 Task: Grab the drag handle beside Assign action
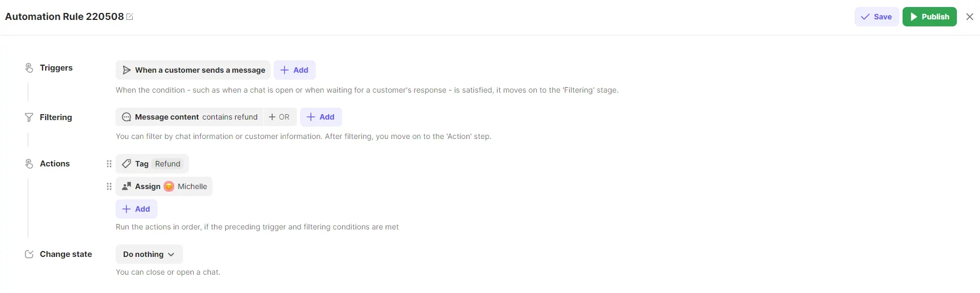click(x=109, y=186)
